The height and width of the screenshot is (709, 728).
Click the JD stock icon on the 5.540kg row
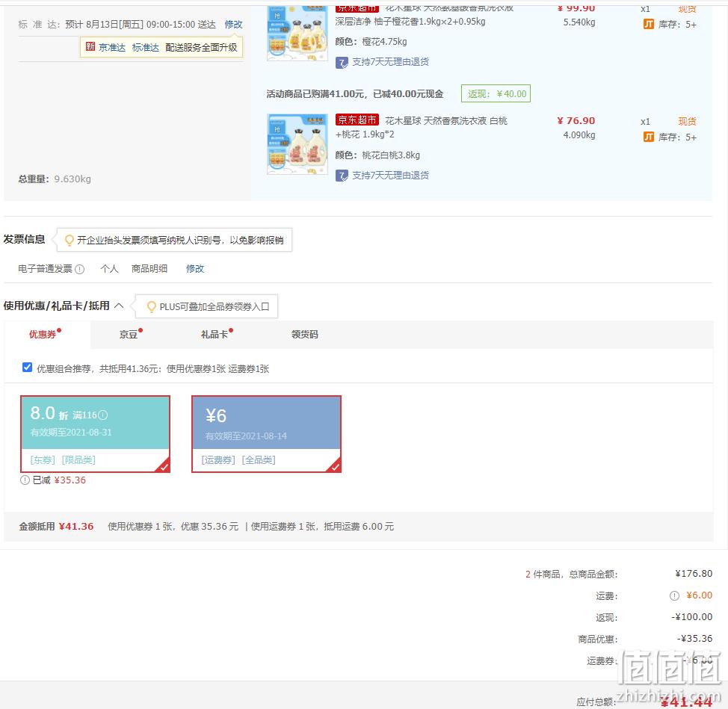click(x=649, y=24)
